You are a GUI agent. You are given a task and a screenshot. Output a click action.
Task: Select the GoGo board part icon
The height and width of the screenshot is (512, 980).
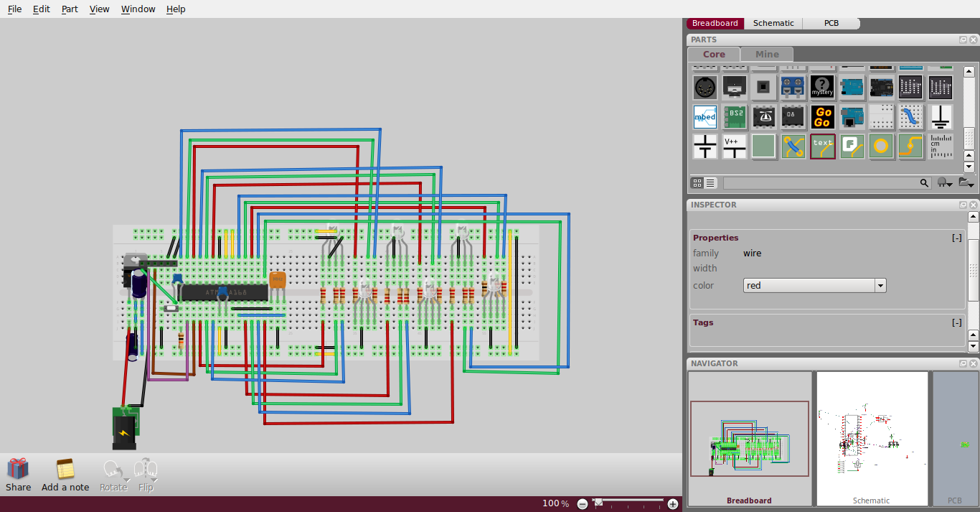click(822, 117)
